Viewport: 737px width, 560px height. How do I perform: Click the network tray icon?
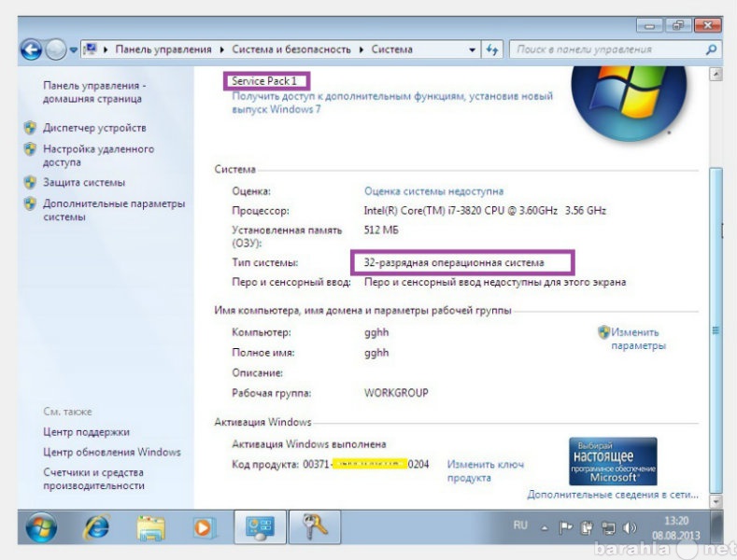(x=608, y=528)
